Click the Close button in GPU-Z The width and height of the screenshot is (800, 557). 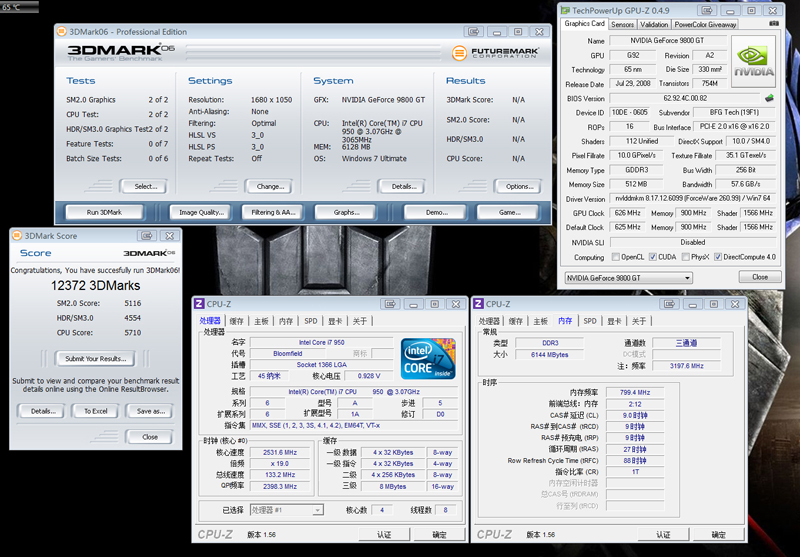tap(760, 277)
